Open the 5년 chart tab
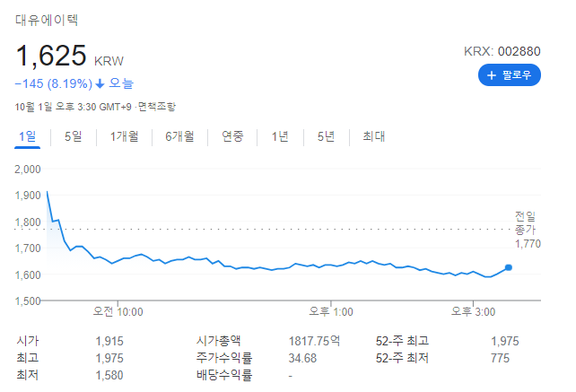Screen dimensions: 576x392 (x=327, y=136)
